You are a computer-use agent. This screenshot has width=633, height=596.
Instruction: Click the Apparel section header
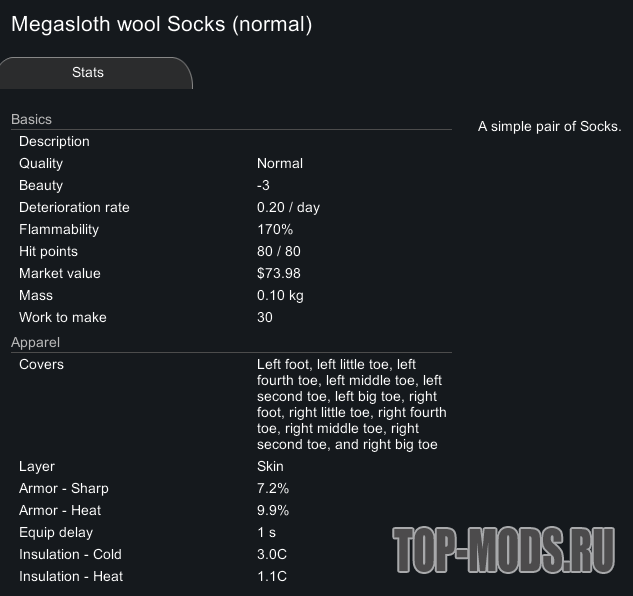pos(35,343)
